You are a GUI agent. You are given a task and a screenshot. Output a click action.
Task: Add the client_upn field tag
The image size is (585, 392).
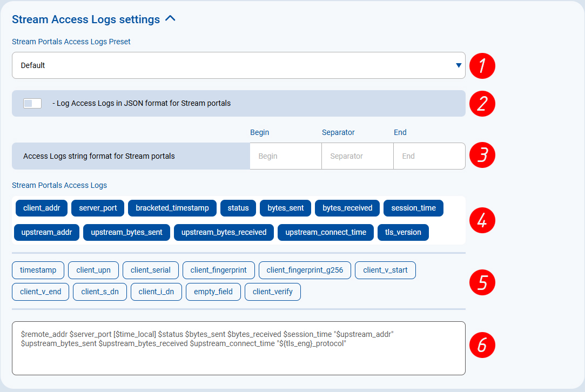click(93, 270)
